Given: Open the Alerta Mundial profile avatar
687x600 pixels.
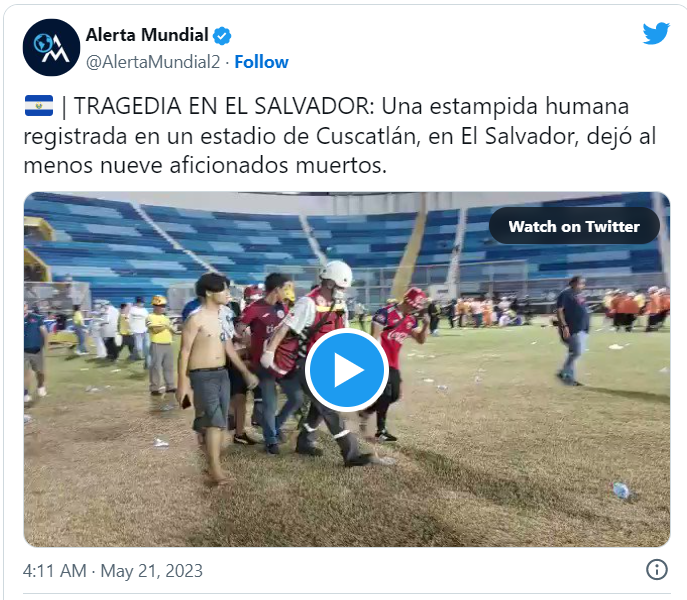Looking at the screenshot, I should coord(51,47).
